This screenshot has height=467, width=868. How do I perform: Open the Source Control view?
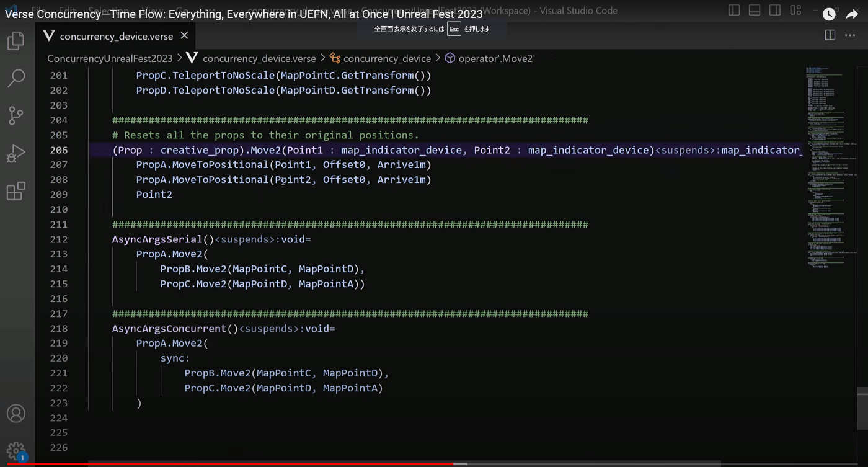(x=15, y=115)
